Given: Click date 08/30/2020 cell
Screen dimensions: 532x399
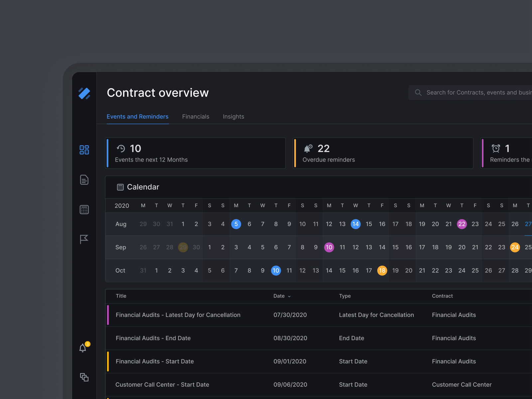Looking at the screenshot, I should coord(290,338).
